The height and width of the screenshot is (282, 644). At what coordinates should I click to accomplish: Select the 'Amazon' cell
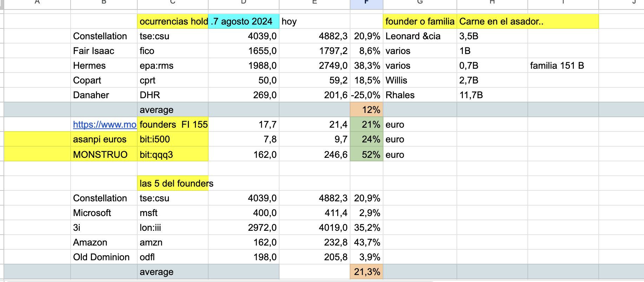104,242
